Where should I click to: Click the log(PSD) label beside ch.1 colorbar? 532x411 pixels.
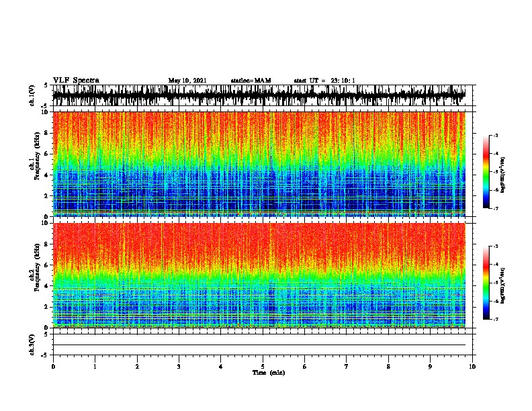point(502,175)
